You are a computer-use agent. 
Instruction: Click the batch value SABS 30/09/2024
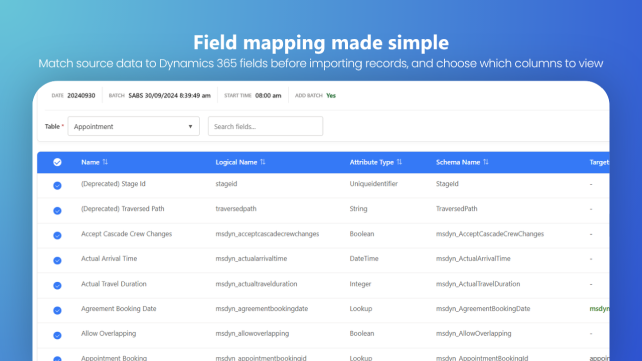170,95
